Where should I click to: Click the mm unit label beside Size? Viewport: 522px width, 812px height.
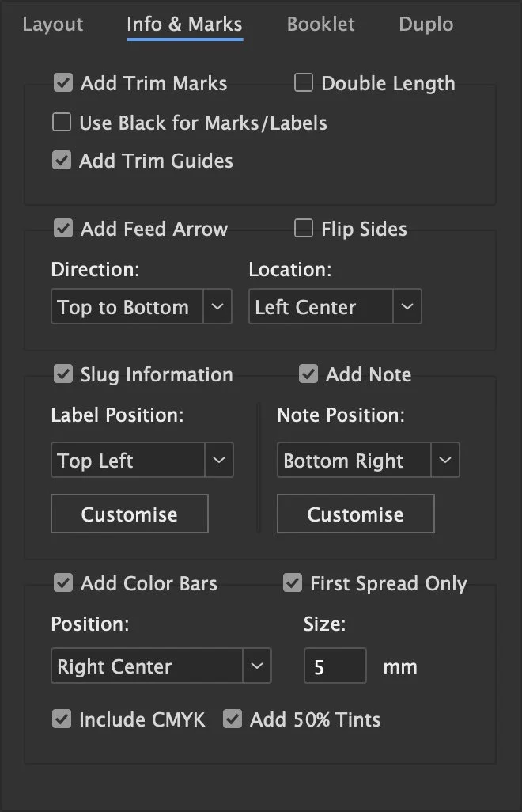point(400,667)
